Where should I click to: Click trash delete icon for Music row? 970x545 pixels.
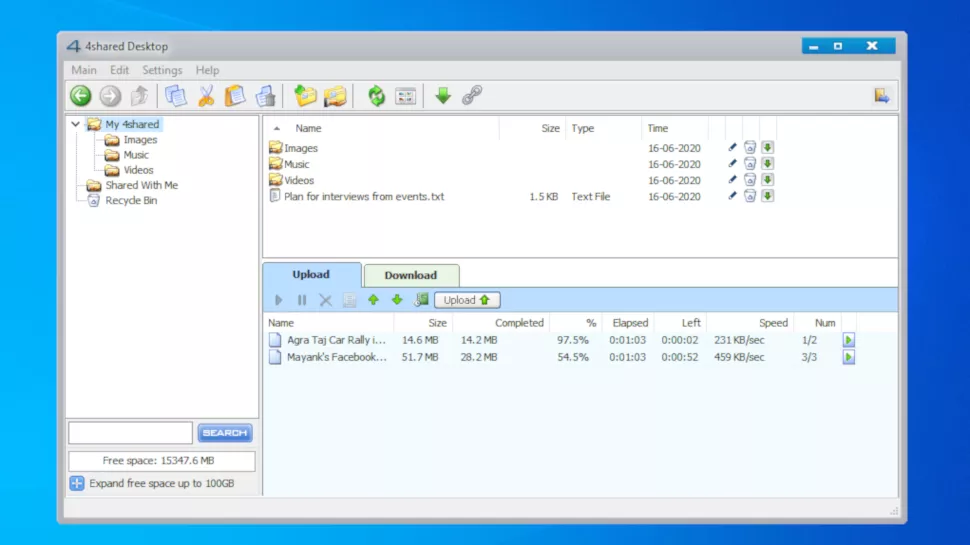click(750, 163)
